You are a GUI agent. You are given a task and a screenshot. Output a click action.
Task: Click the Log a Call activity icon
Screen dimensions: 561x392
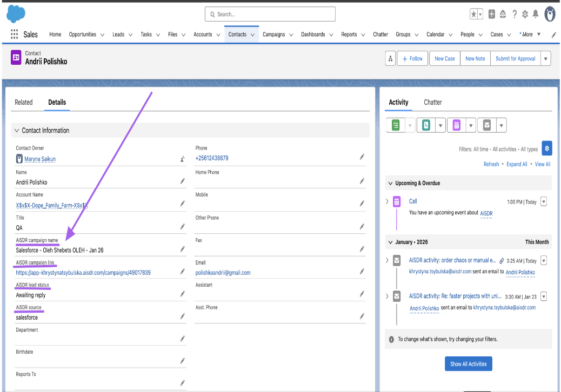click(426, 125)
